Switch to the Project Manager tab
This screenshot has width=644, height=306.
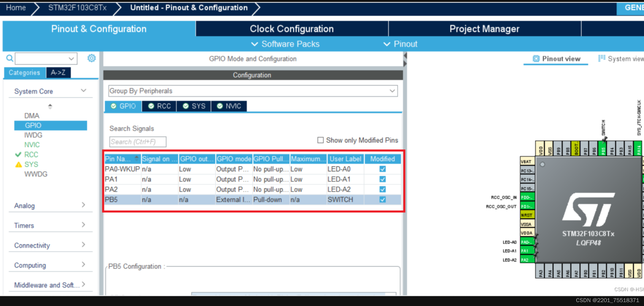click(484, 29)
